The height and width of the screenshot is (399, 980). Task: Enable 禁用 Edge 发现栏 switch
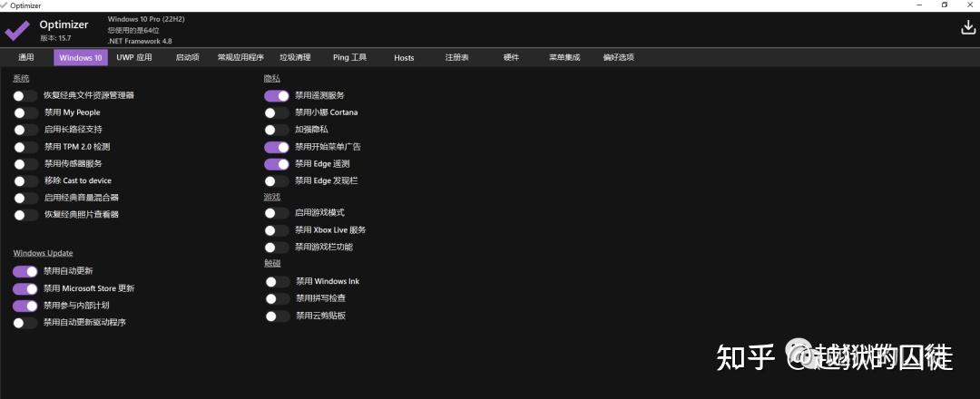click(276, 180)
